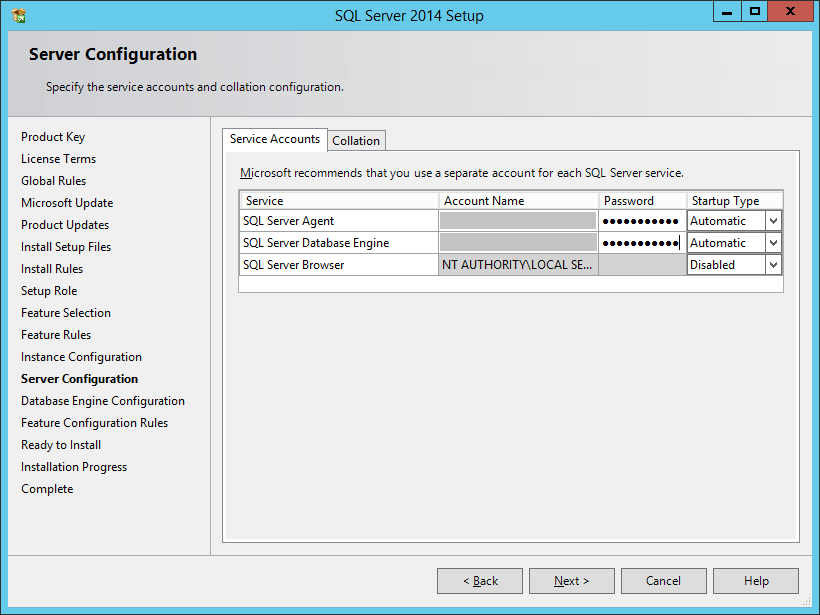820x615 pixels.
Task: Click SQL Server Database Engine account name field
Action: 518,243
